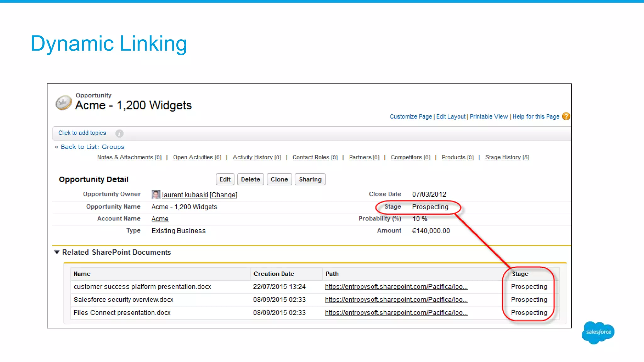Open the Edit Layout link

(451, 117)
